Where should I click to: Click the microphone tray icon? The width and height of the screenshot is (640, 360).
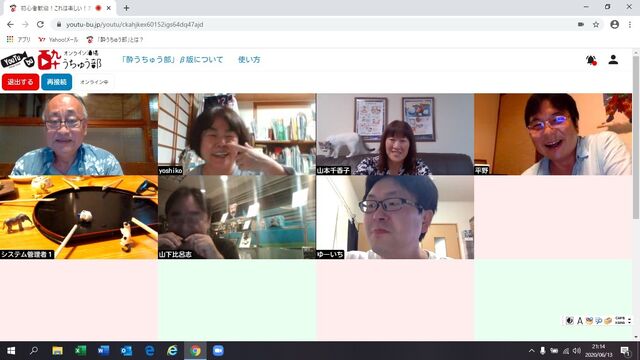(x=543, y=351)
